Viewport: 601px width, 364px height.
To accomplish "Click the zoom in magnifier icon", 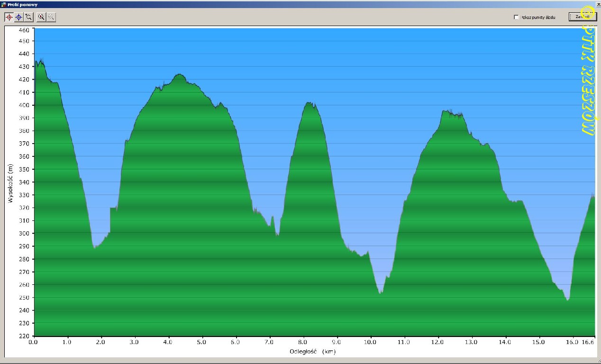I will click(x=42, y=17).
